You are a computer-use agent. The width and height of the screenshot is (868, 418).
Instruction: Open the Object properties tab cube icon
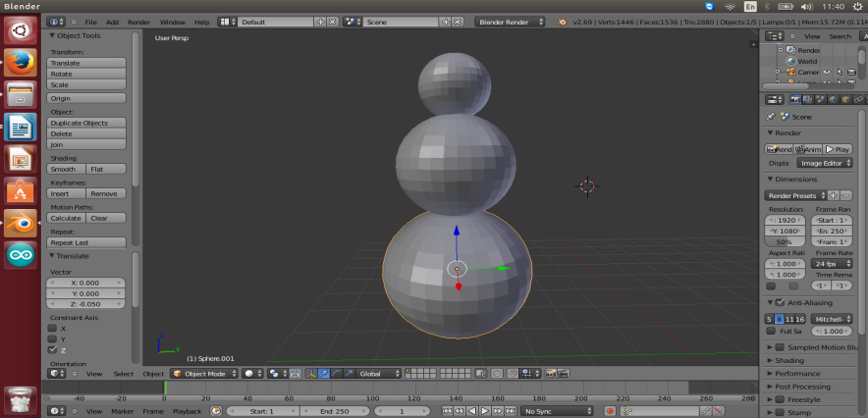[x=845, y=99]
